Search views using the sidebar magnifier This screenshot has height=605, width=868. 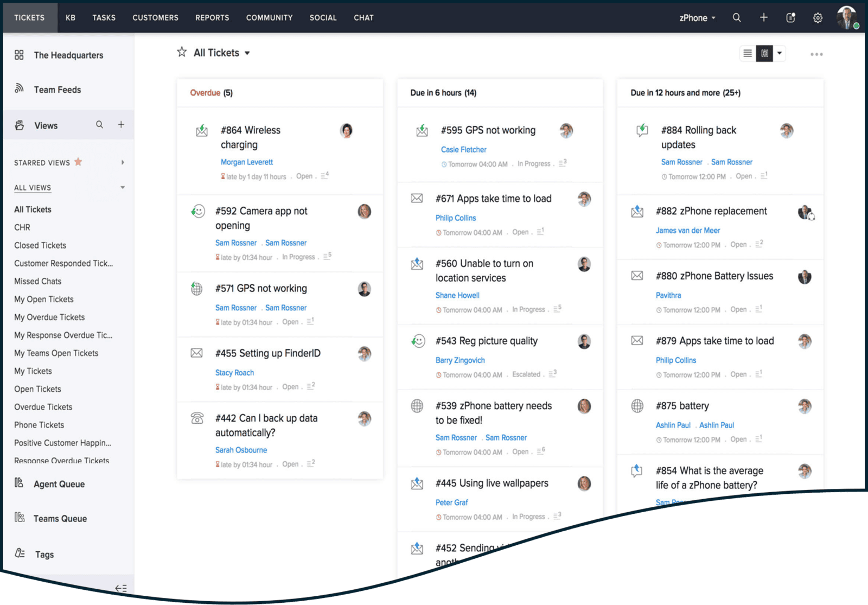tap(99, 125)
